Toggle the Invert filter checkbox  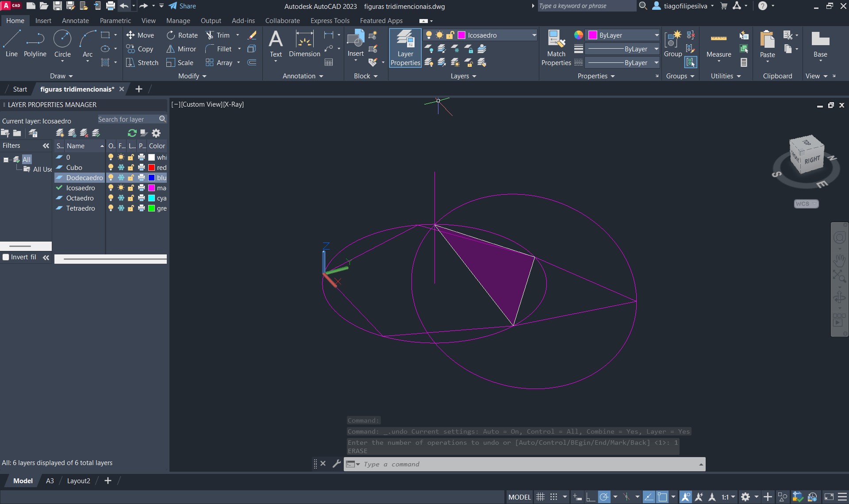pos(6,257)
